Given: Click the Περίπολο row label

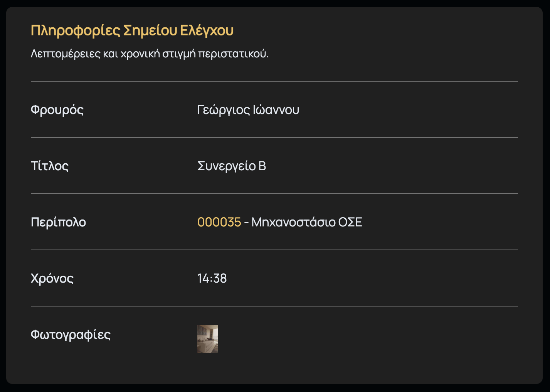Looking at the screenshot, I should click(x=58, y=222).
